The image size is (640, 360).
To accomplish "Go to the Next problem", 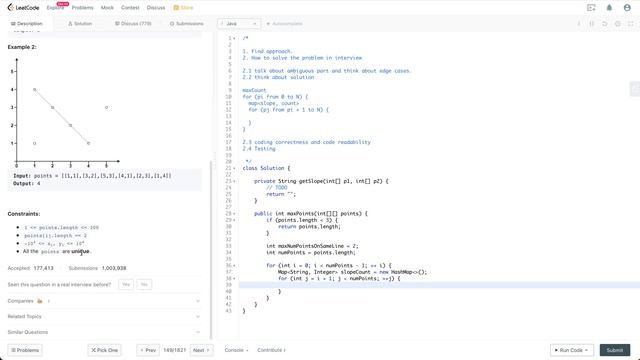I will click(x=201, y=350).
